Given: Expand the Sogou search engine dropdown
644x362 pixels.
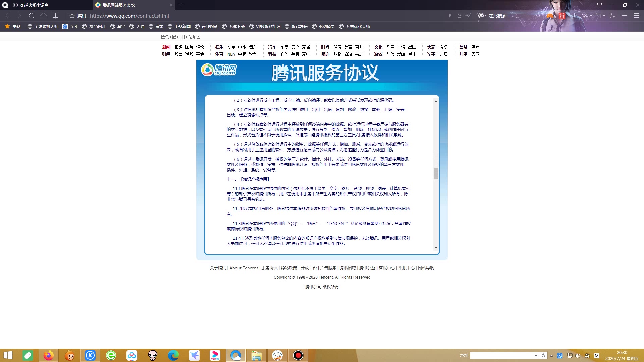Looking at the screenshot, I should coord(485,16).
